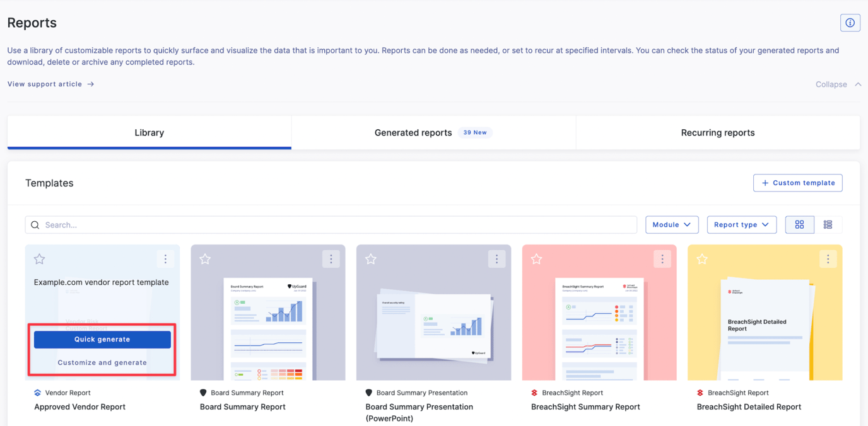Click the Quick generate button
The height and width of the screenshot is (426, 868).
(102, 339)
